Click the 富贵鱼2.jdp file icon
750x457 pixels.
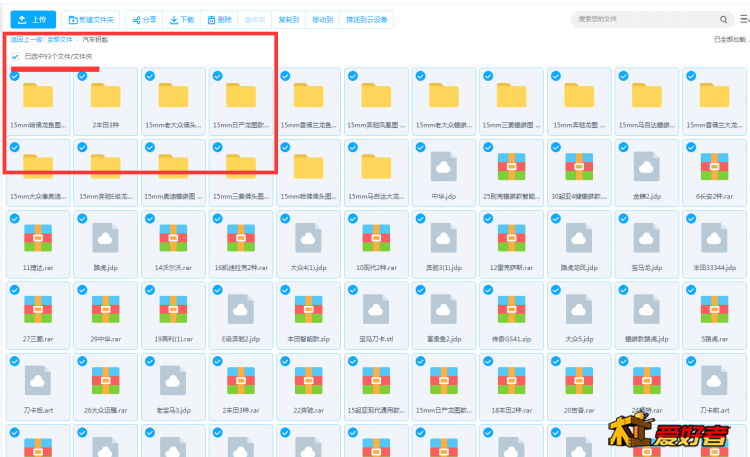click(443, 309)
